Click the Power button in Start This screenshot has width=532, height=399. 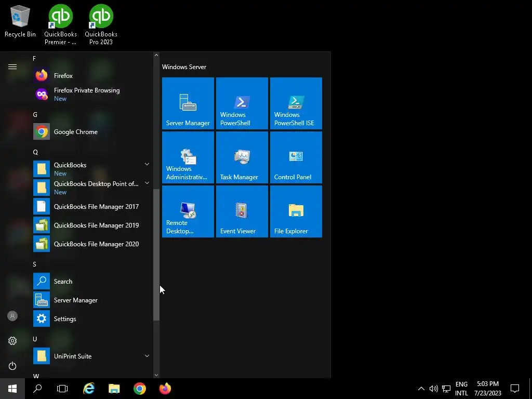[x=12, y=366]
